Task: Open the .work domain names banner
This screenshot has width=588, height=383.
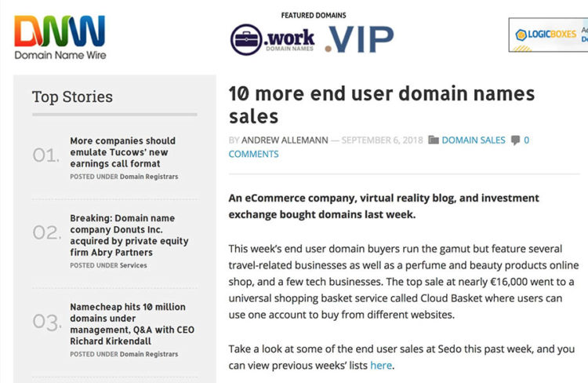Action: click(272, 39)
